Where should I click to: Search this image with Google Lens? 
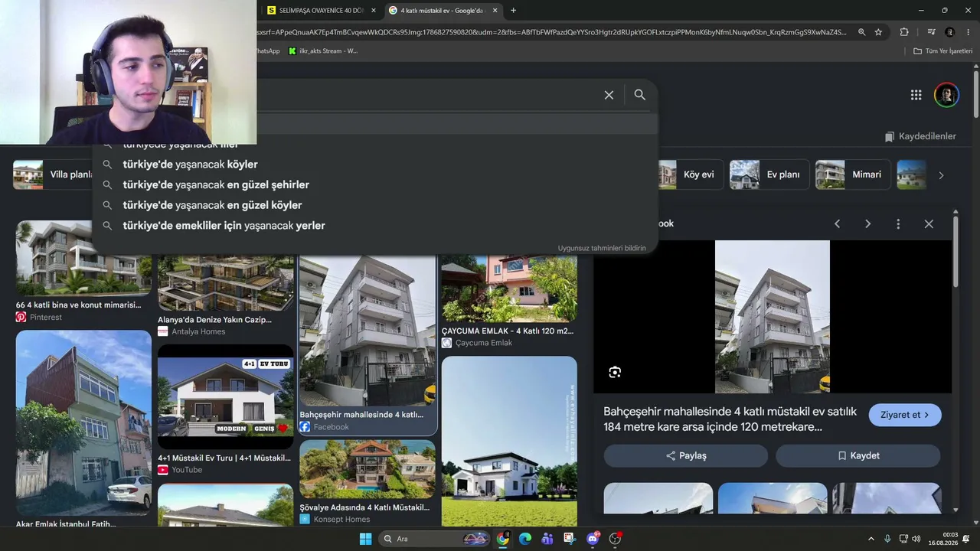[615, 372]
